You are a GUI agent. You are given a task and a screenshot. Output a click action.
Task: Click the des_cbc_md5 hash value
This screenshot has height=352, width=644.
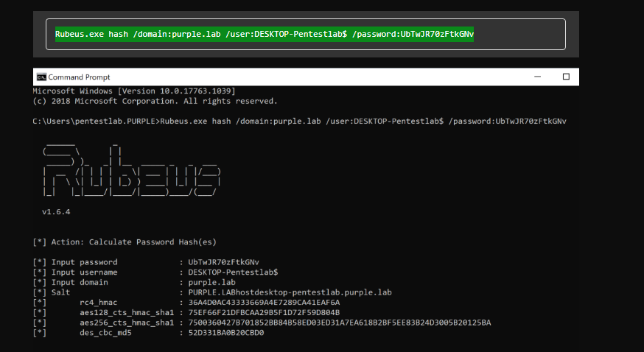point(226,333)
